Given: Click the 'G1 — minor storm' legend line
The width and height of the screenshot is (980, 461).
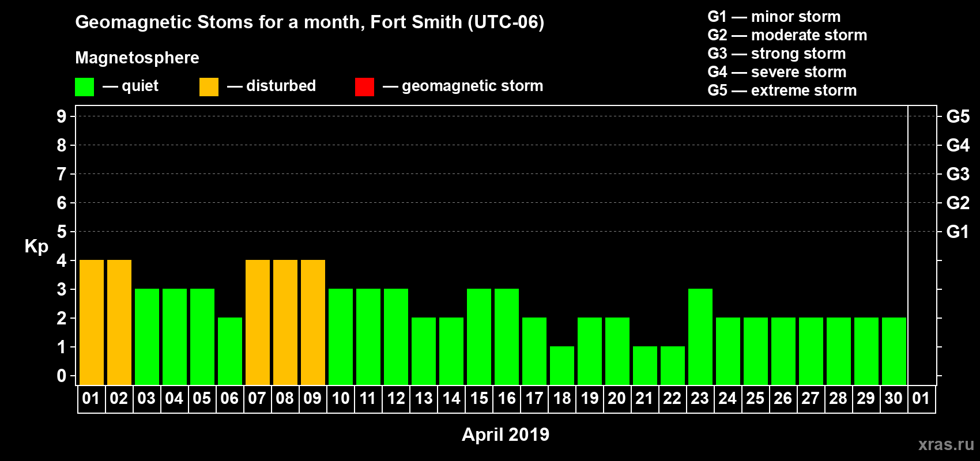Looking at the screenshot, I should point(774,17).
